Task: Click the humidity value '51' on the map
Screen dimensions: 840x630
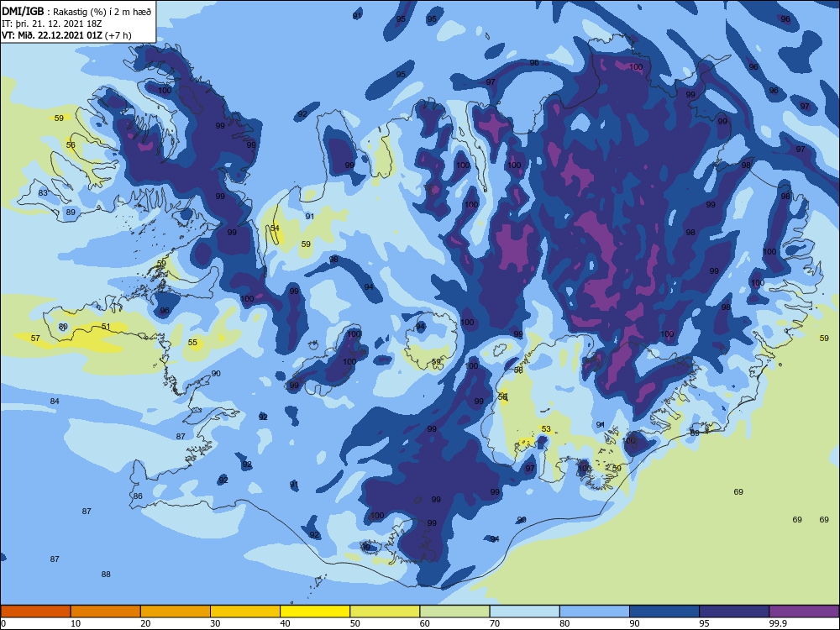Action: pyautogui.click(x=106, y=326)
